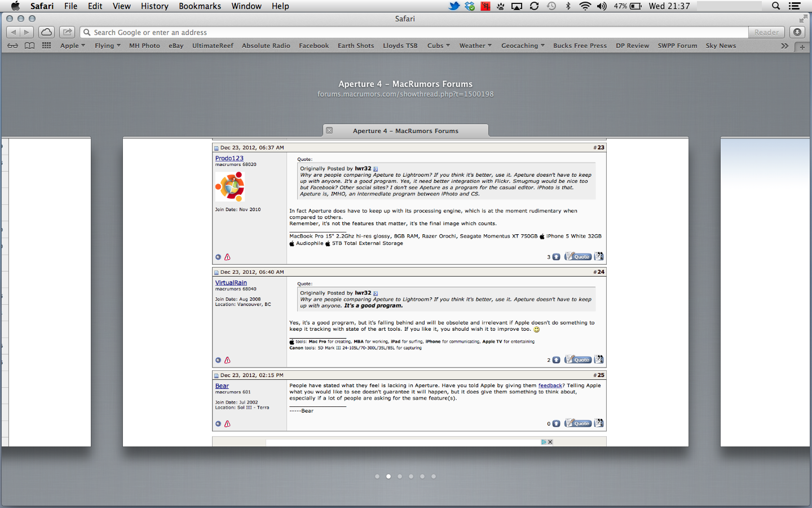Expand the Apple bookmarks folder
Image resolution: width=812 pixels, height=508 pixels.
[x=73, y=46]
